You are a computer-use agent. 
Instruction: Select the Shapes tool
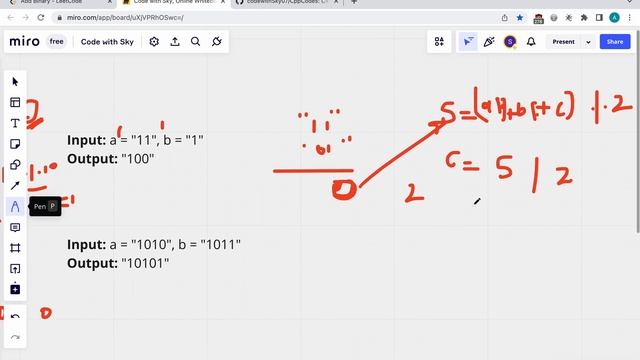click(x=15, y=165)
